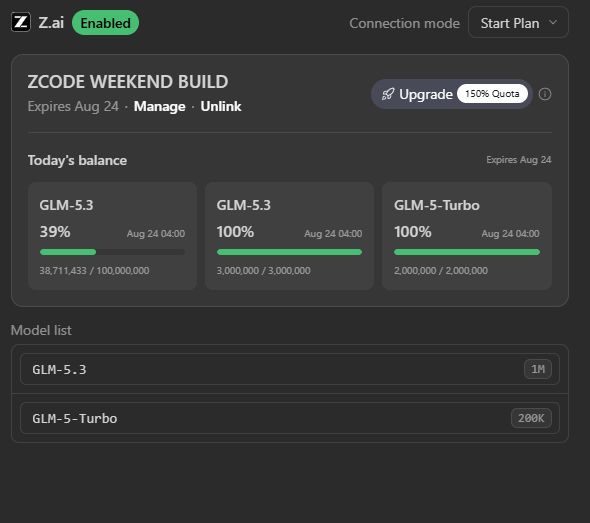Click the 1M context badge

(x=538, y=369)
